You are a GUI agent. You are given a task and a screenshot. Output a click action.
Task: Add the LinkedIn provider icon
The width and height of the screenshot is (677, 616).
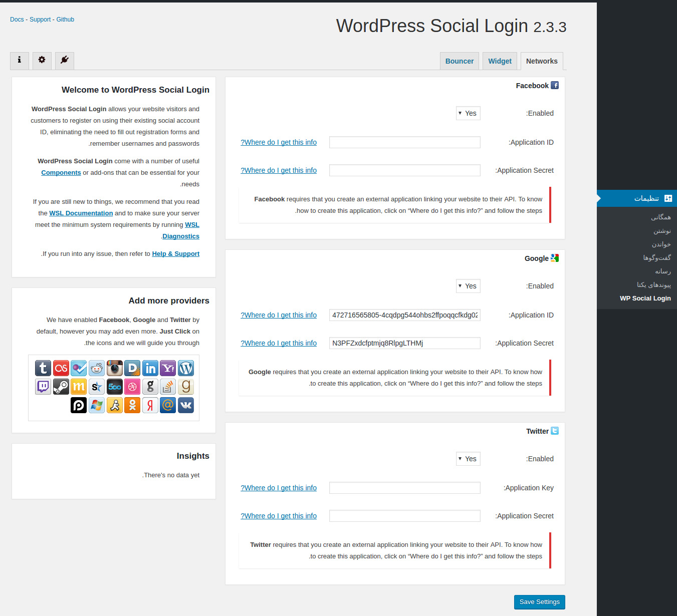(150, 368)
